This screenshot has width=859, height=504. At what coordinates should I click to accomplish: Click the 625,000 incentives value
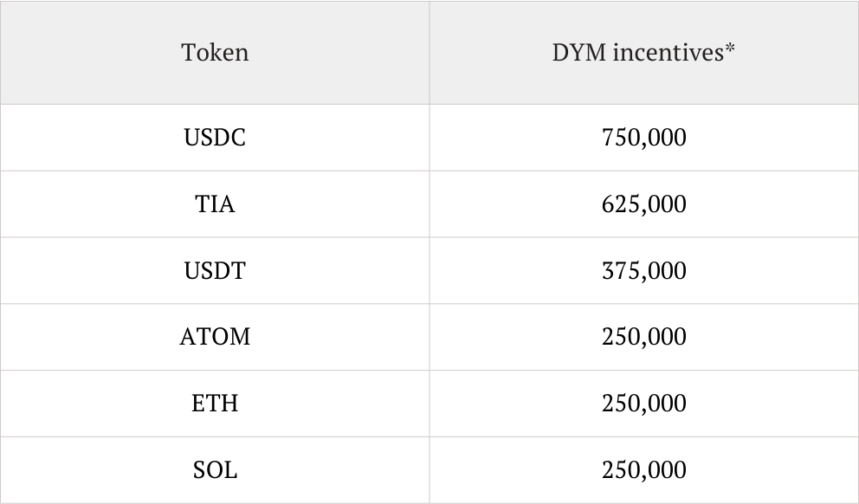(643, 204)
